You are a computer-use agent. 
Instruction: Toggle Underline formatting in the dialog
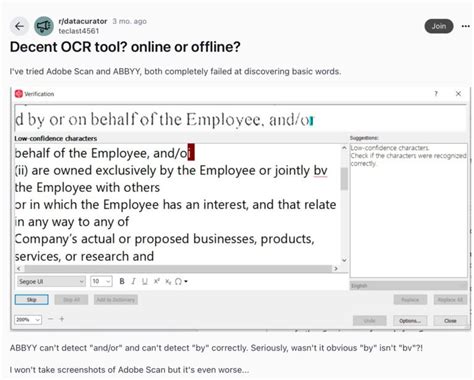(x=145, y=282)
